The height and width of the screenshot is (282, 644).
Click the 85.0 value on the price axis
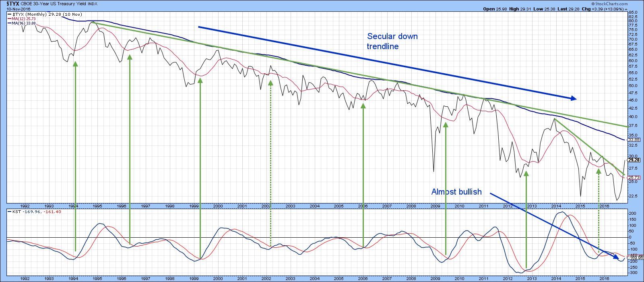pos(633,12)
